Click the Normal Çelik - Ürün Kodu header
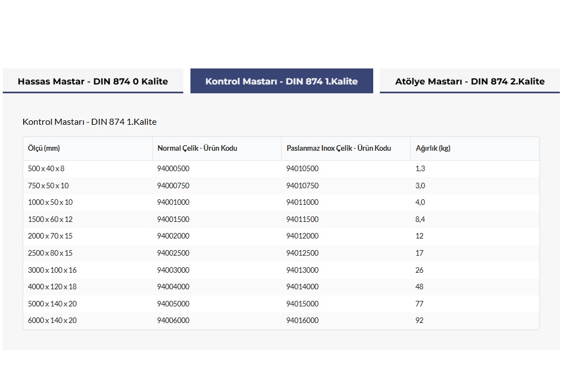Screen dimensions: 562x392 [x=197, y=149]
